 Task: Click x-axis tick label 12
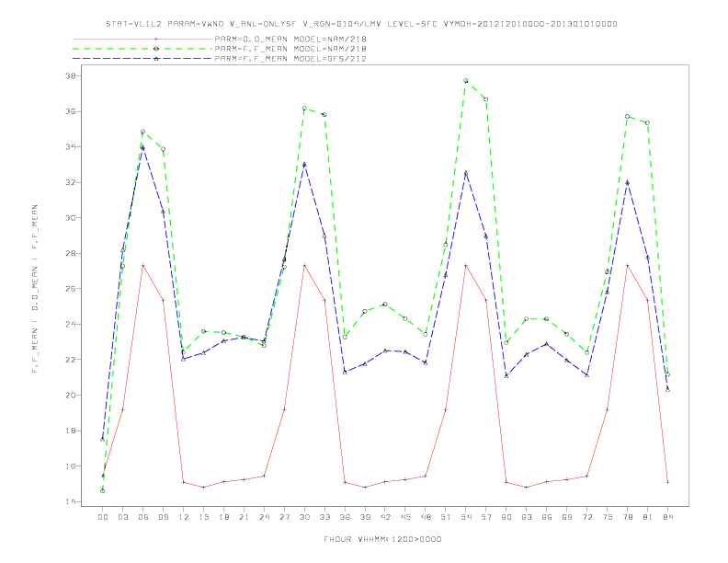click(184, 517)
